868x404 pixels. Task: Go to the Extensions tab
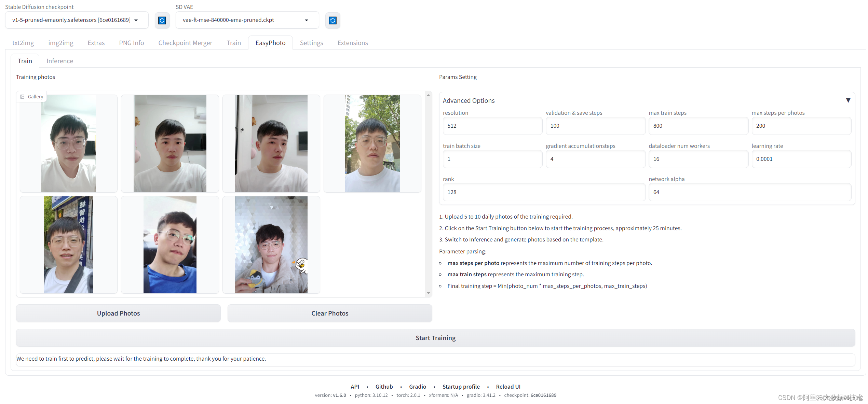point(352,43)
